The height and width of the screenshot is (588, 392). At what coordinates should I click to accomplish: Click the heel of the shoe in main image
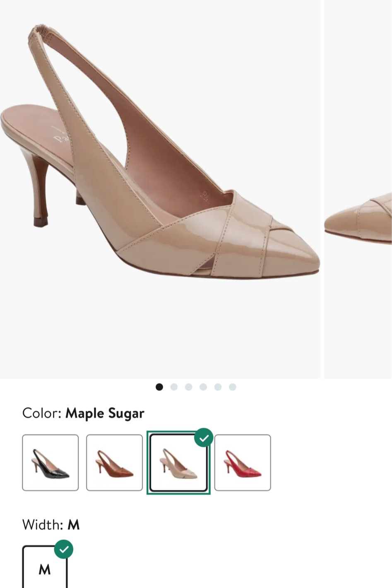[x=39, y=182]
